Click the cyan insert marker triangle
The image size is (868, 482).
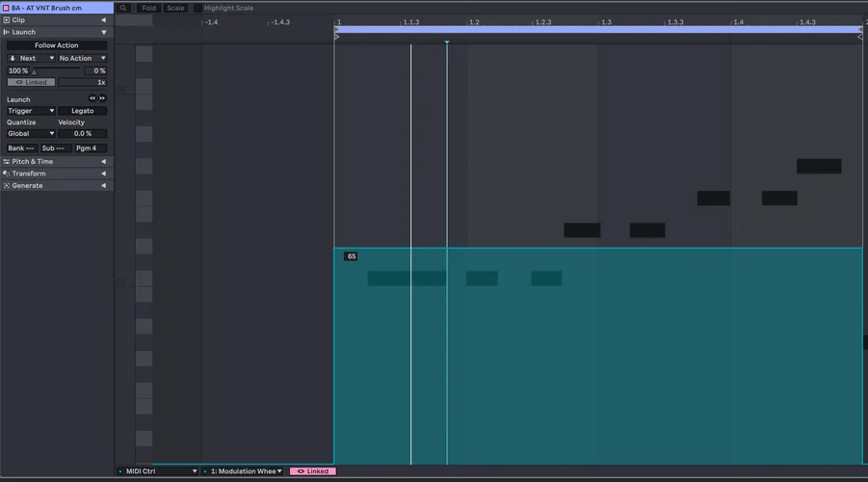(x=447, y=42)
